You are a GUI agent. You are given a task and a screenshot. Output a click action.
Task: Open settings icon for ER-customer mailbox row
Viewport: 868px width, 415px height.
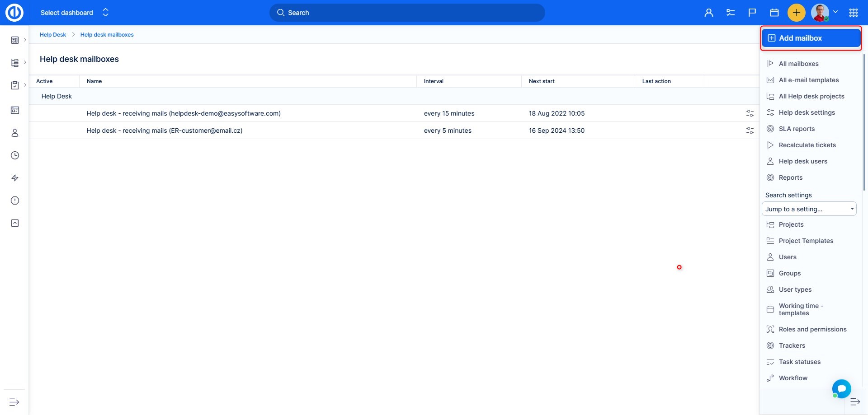[750, 131]
